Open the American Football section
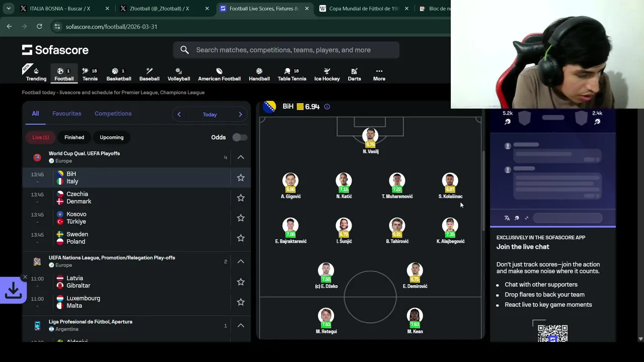The height and width of the screenshot is (362, 644). tap(219, 73)
